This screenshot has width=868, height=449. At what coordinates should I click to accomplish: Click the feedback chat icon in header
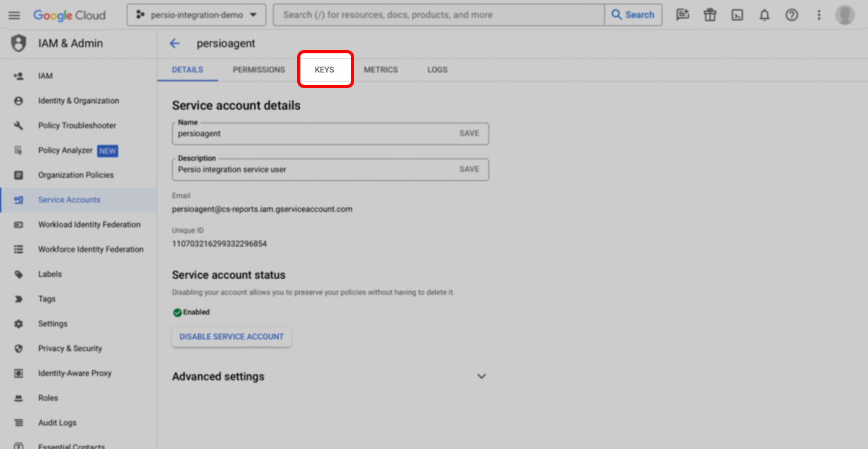683,15
